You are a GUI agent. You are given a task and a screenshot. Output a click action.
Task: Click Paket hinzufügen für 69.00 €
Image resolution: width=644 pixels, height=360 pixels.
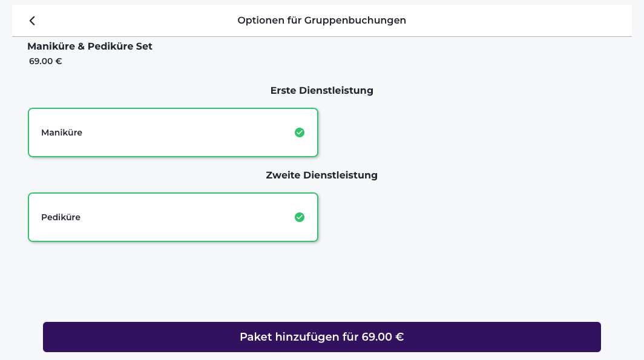point(321,337)
